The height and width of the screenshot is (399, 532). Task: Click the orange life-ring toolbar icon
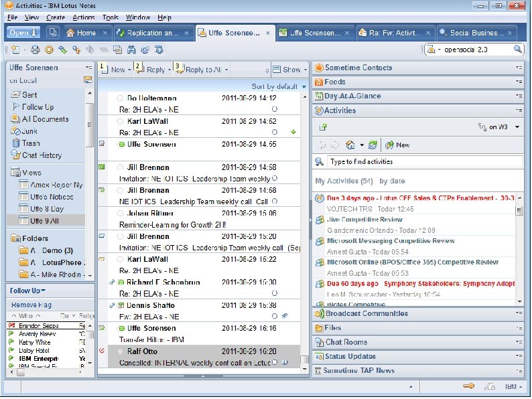pos(49,50)
